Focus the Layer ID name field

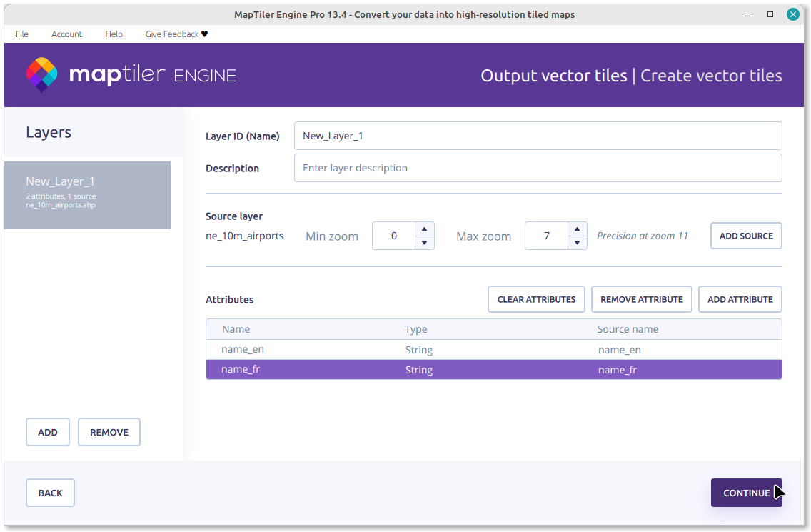[x=538, y=136]
